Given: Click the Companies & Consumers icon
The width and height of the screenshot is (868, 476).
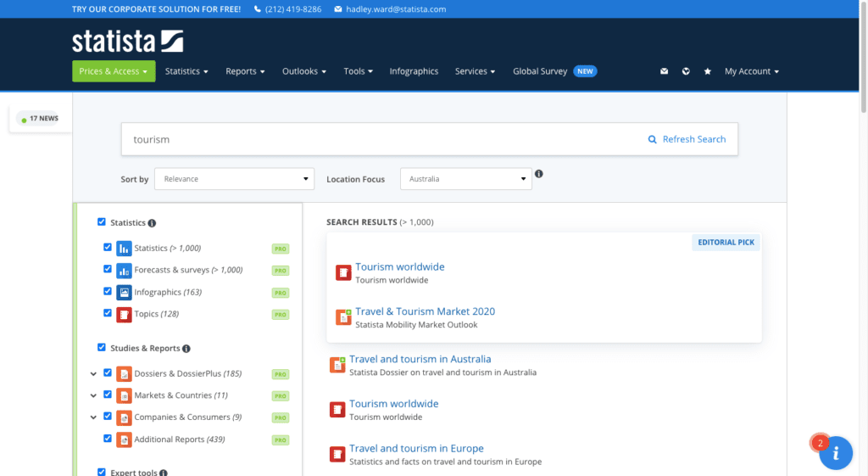Looking at the screenshot, I should (x=124, y=417).
